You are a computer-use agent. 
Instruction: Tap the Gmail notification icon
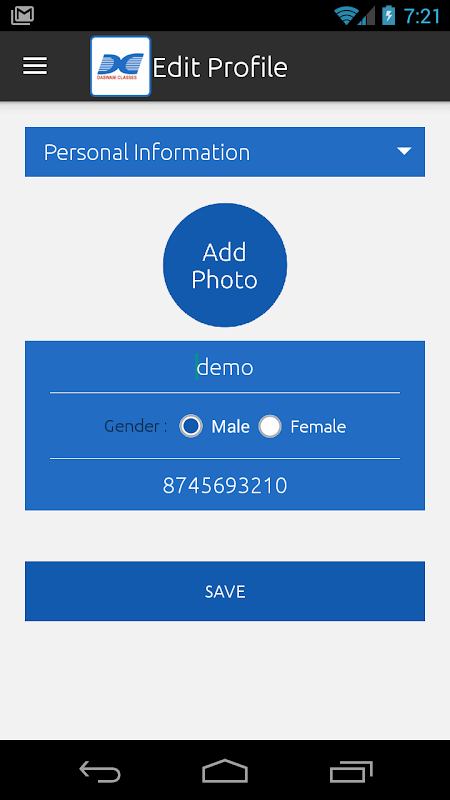click(x=22, y=15)
